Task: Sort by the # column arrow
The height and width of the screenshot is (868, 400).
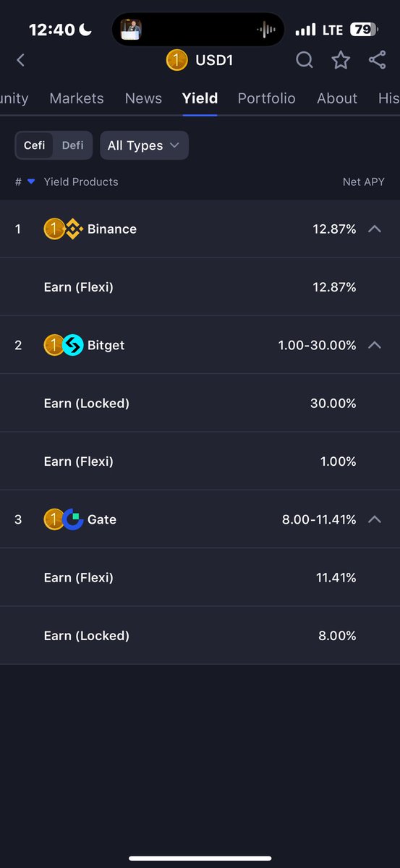Action: point(31,182)
